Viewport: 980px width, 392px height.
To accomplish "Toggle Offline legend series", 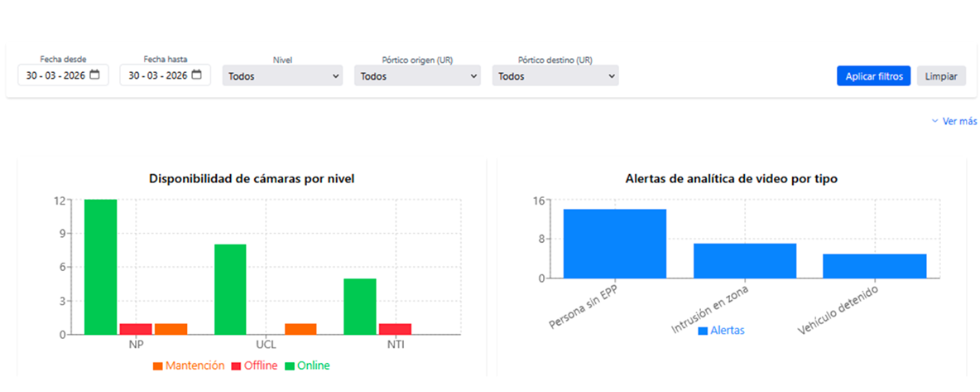I will pos(254,365).
